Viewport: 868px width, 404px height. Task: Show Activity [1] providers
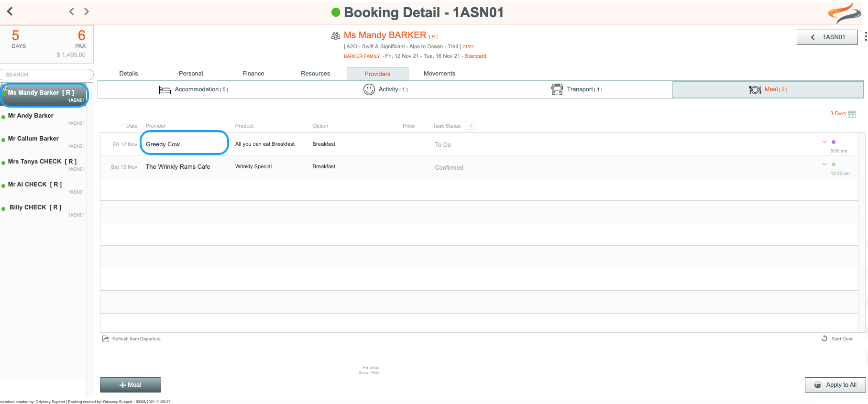click(x=385, y=89)
